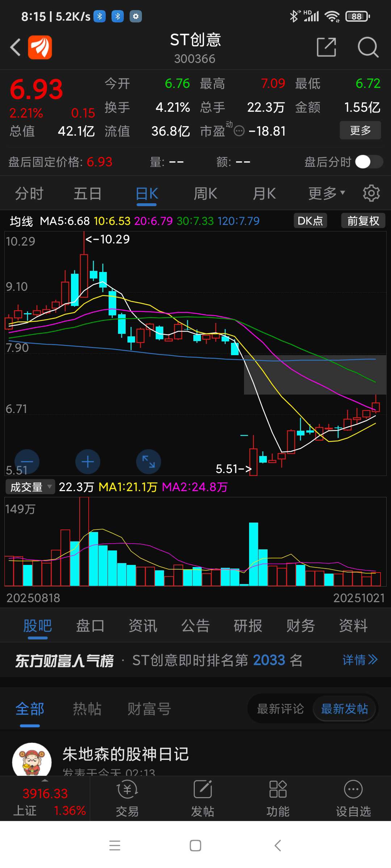Image resolution: width=391 pixels, height=868 pixels.
Task: Tap the MA1:21.1万 volume average
Action: (x=128, y=487)
